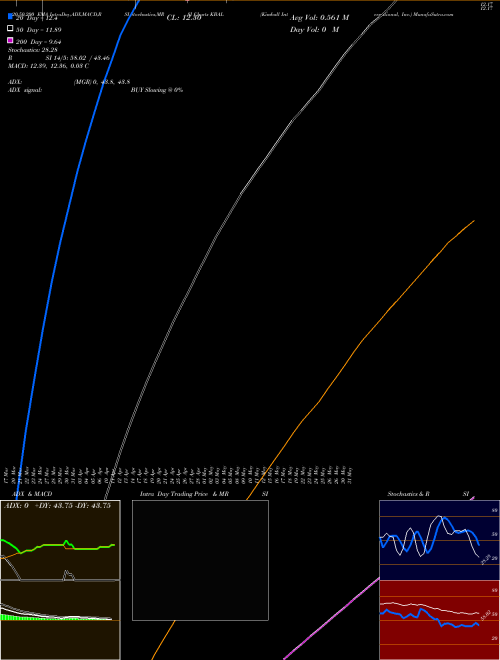
Task: Click the 'Stochastics: 28.28' readout
Action: pyautogui.click(x=33, y=50)
